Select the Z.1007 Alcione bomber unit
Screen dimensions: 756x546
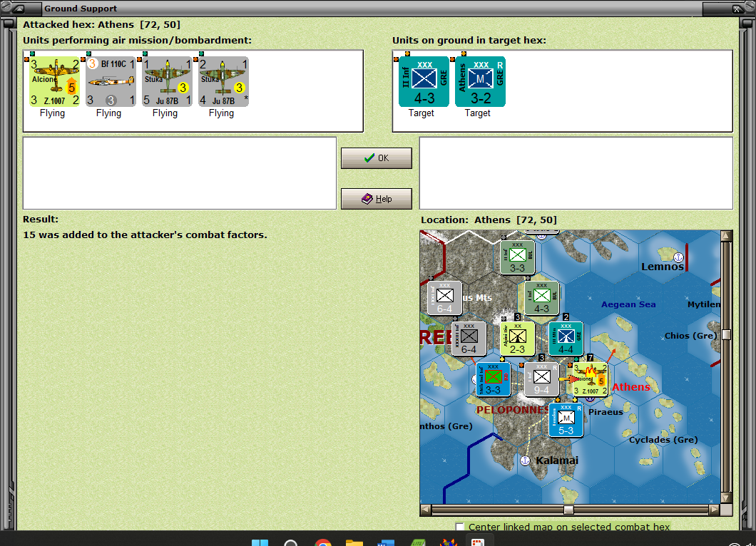54,81
